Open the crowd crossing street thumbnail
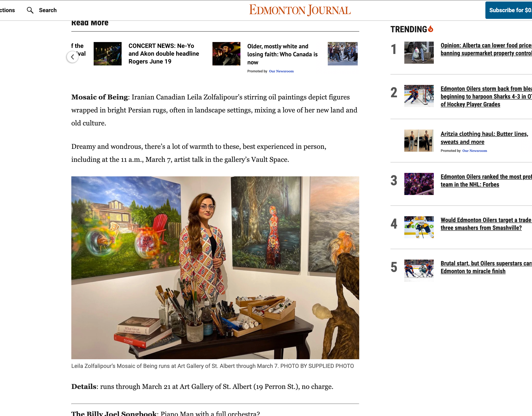The width and height of the screenshot is (532, 416). (342, 54)
